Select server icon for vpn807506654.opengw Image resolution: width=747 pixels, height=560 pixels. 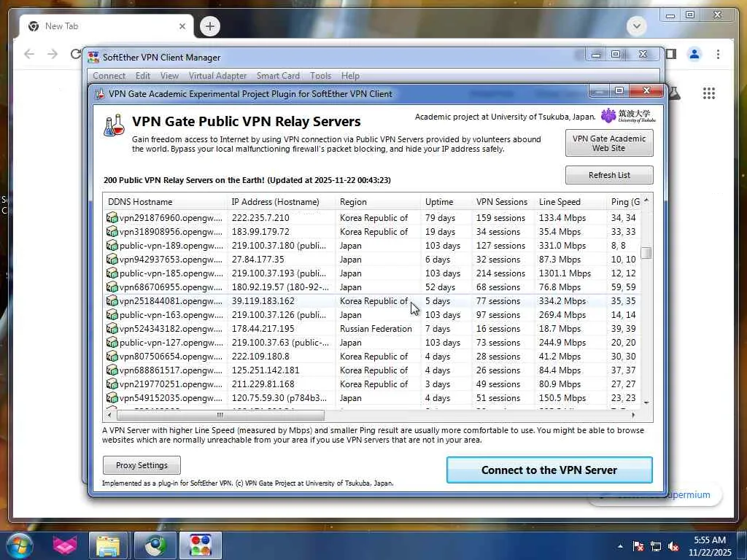(x=112, y=356)
